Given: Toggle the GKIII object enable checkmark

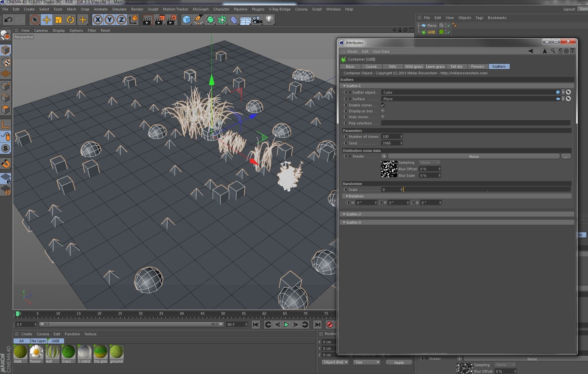Looking at the screenshot, I should click(449, 32).
